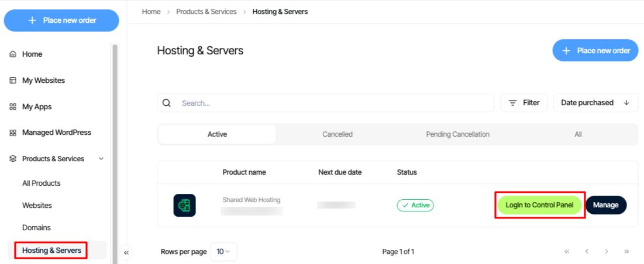This screenshot has width=644, height=264.
Task: Click the My Websites layout icon
Action: (x=13, y=81)
